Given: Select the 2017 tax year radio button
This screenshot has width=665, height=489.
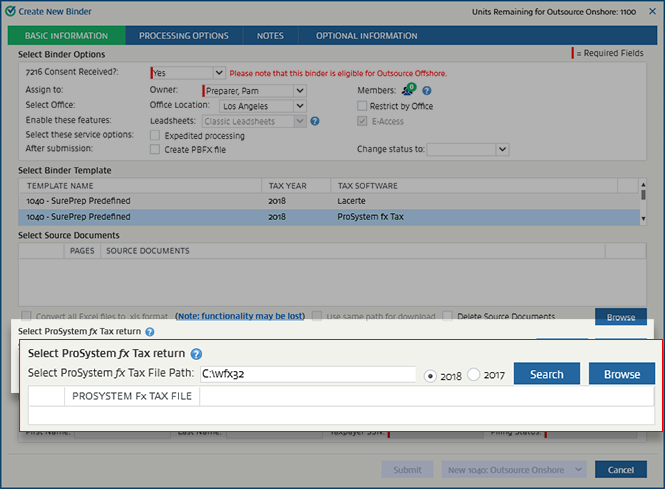Looking at the screenshot, I should 474,375.
